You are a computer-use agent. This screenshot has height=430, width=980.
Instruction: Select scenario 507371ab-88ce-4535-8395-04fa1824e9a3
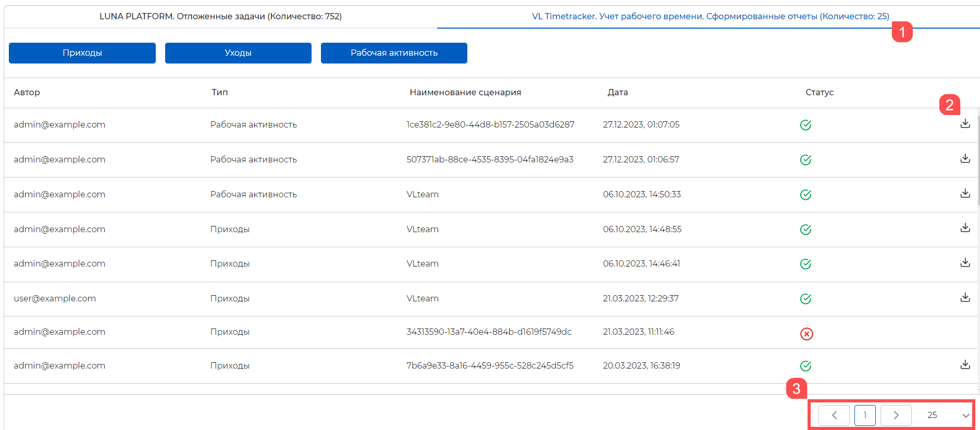coord(490,159)
